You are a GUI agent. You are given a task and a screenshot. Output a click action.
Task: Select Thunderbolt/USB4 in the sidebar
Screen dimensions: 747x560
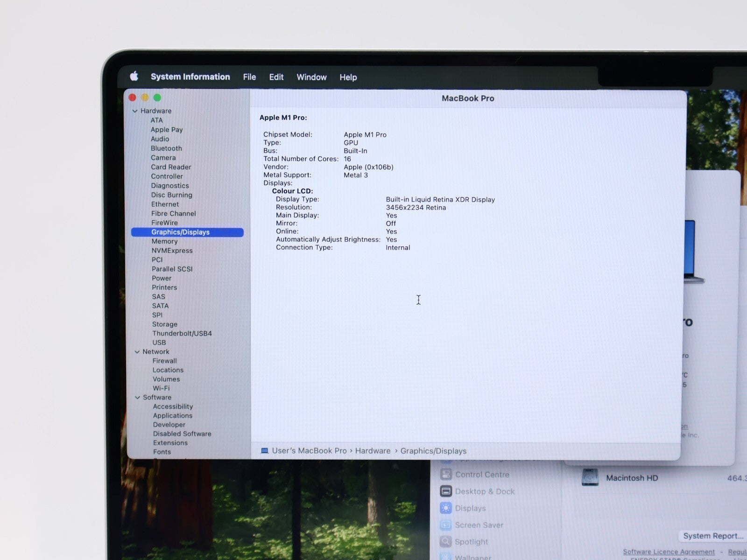(x=182, y=334)
